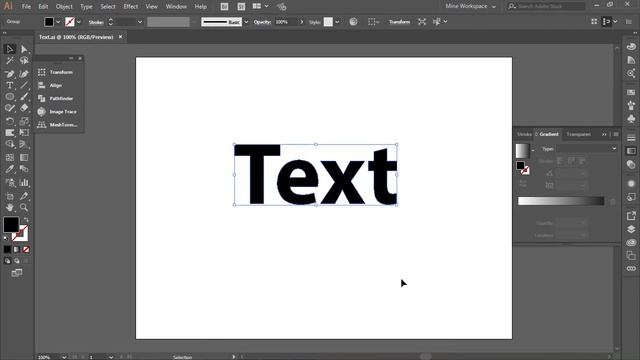Select the Selection tool (black arrow)
This screenshot has height=360, width=640.
tap(10, 49)
